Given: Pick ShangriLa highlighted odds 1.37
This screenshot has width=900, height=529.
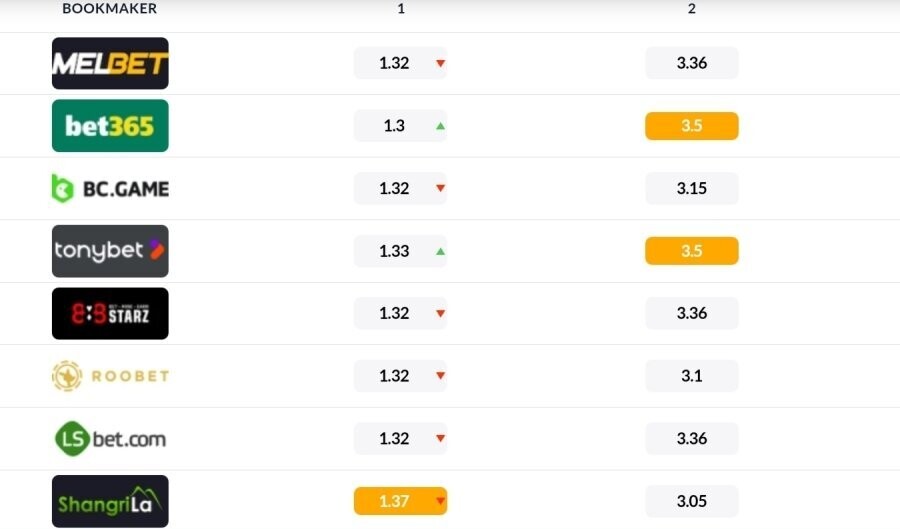Looking at the screenshot, I should [400, 501].
